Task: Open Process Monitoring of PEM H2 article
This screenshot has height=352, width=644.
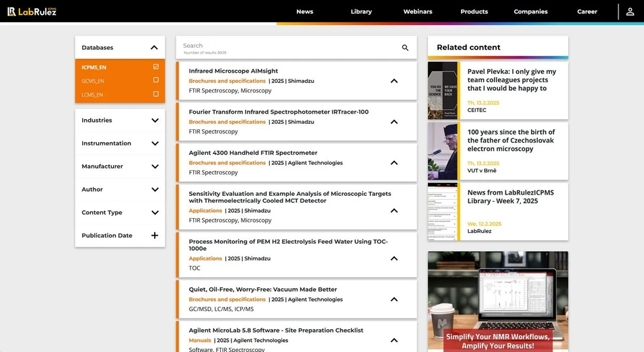Action: pyautogui.click(x=288, y=245)
